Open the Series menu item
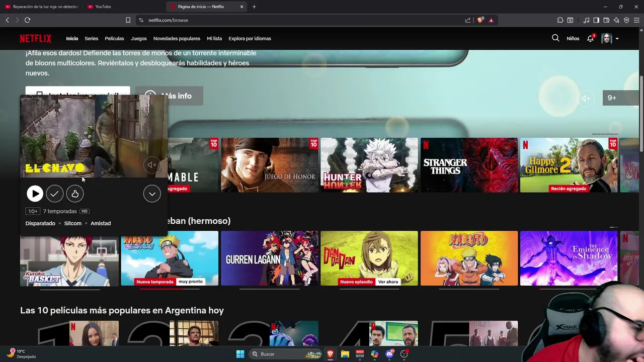The height and width of the screenshot is (362, 644). pos(92,38)
